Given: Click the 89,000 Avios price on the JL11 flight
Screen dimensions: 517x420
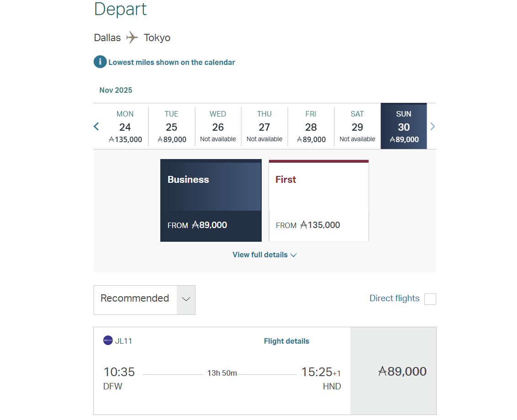Looking at the screenshot, I should click(x=402, y=371).
